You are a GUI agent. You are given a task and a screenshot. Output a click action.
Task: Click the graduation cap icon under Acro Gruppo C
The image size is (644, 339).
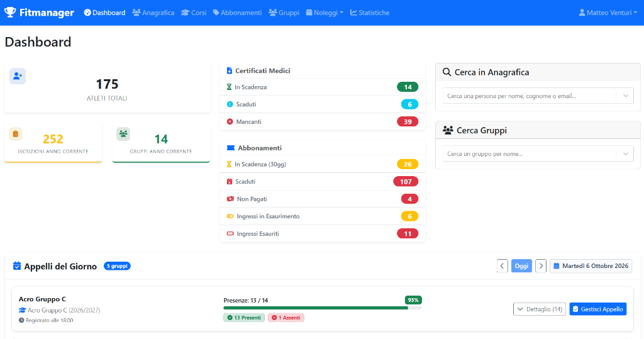22,310
